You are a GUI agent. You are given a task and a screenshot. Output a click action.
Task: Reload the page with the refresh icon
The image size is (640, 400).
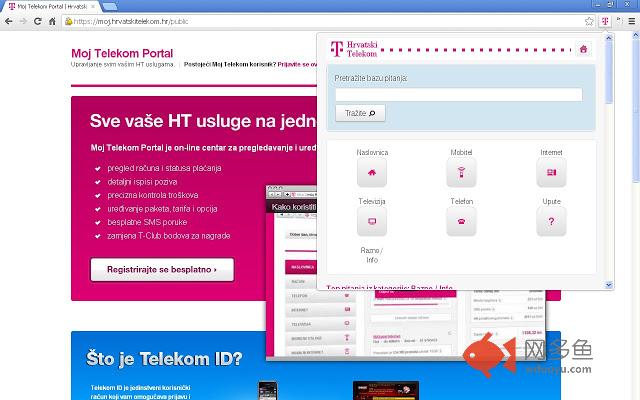(38, 21)
